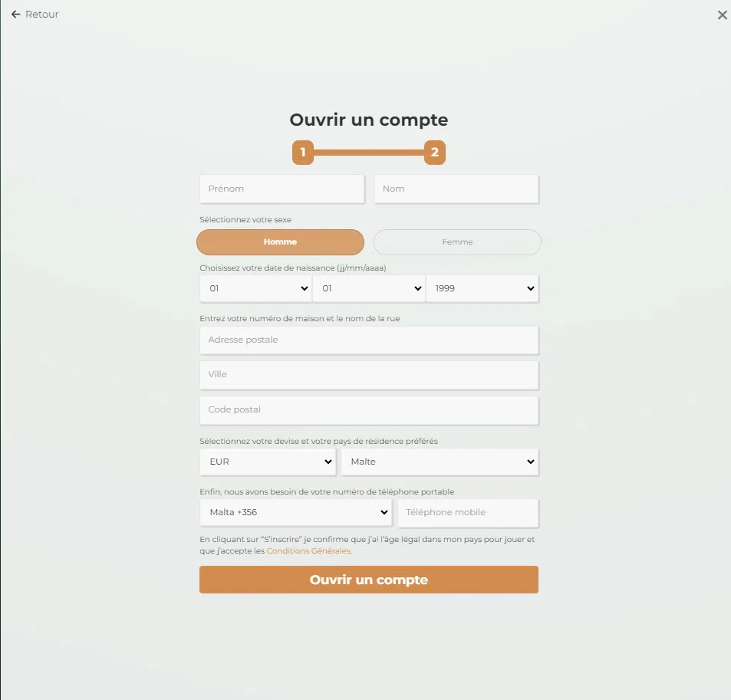The height and width of the screenshot is (700, 731).
Task: Select Homme gender option
Action: pos(280,242)
